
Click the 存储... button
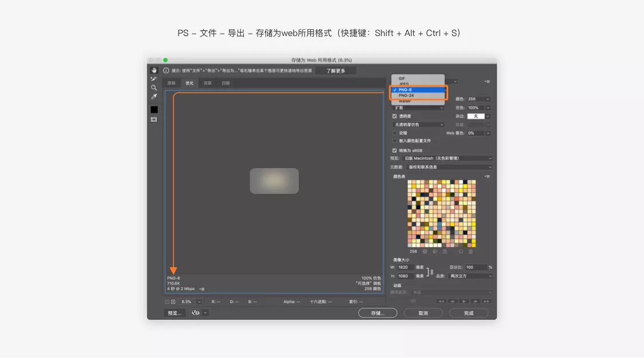pyautogui.click(x=377, y=313)
